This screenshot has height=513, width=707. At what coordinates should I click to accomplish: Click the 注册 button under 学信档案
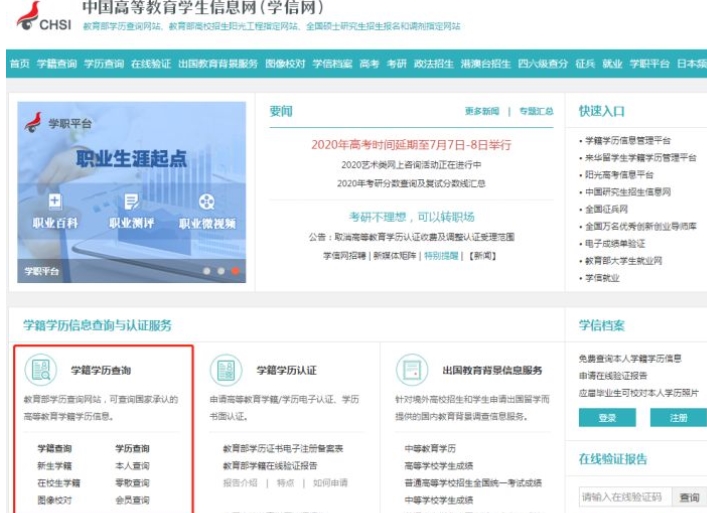678,417
